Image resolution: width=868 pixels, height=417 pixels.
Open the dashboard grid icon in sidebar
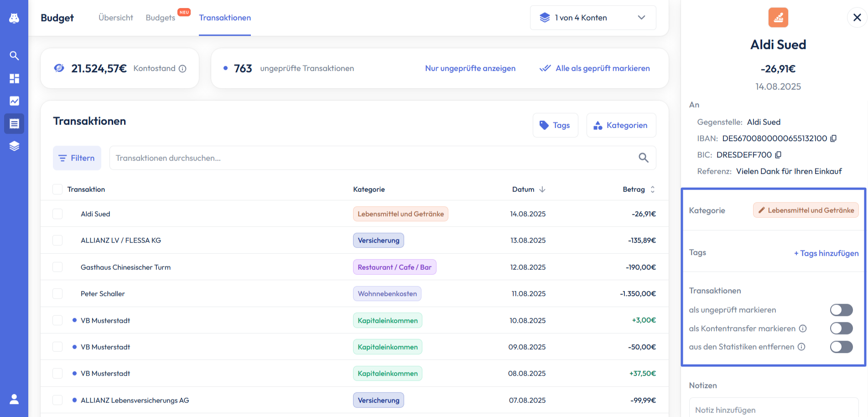click(14, 78)
